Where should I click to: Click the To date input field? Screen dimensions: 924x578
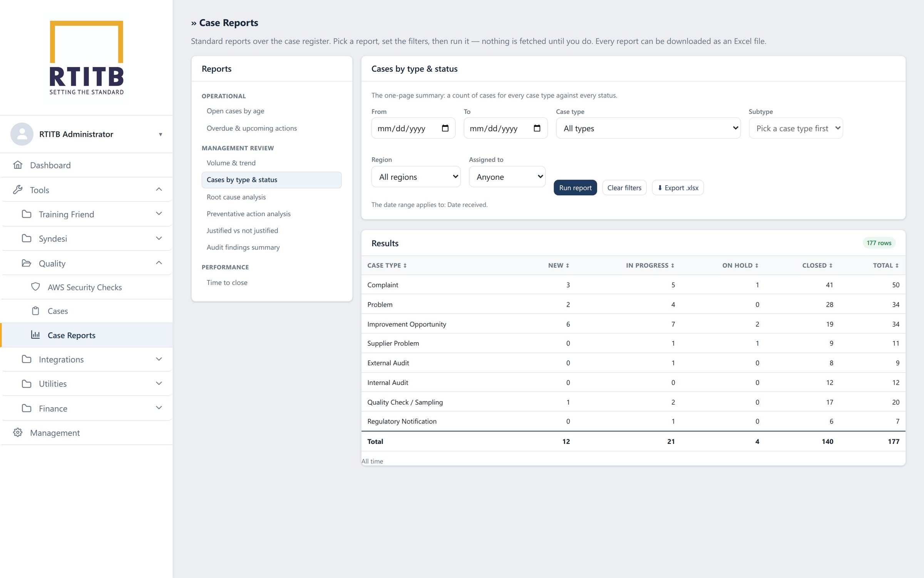coord(506,128)
